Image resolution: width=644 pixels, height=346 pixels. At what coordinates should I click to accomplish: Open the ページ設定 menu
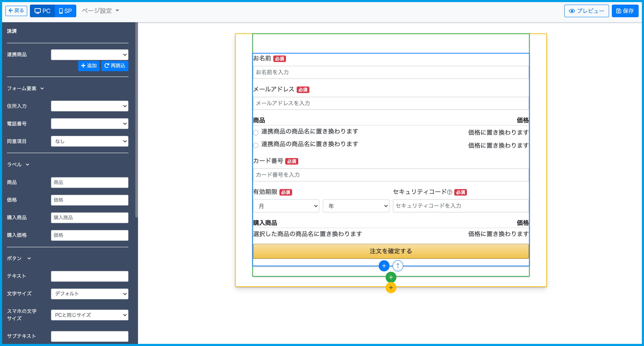click(x=100, y=11)
